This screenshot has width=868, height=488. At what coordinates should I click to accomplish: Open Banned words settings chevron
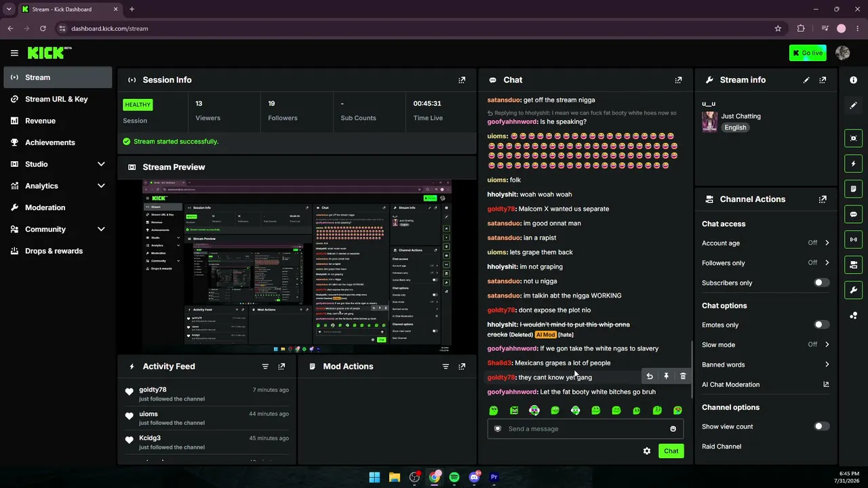click(827, 365)
